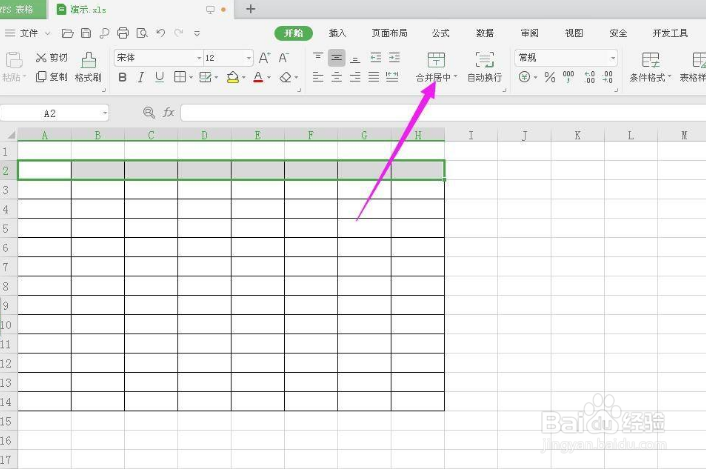Increase decimal places icon
Viewport: 706px width, 469px height.
[590, 77]
